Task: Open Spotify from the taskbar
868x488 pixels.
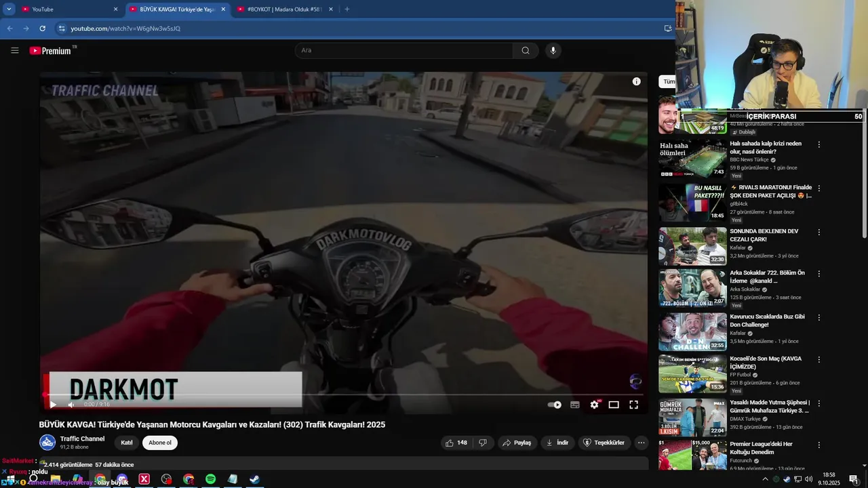Action: tap(210, 479)
